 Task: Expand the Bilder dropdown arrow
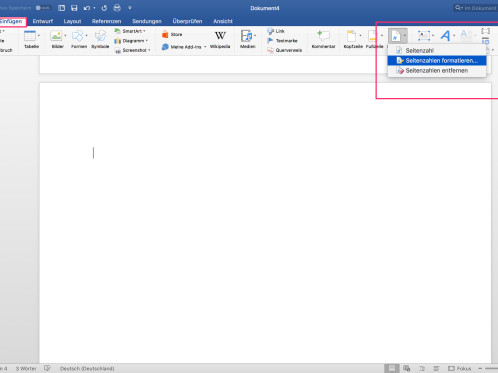point(65,35)
